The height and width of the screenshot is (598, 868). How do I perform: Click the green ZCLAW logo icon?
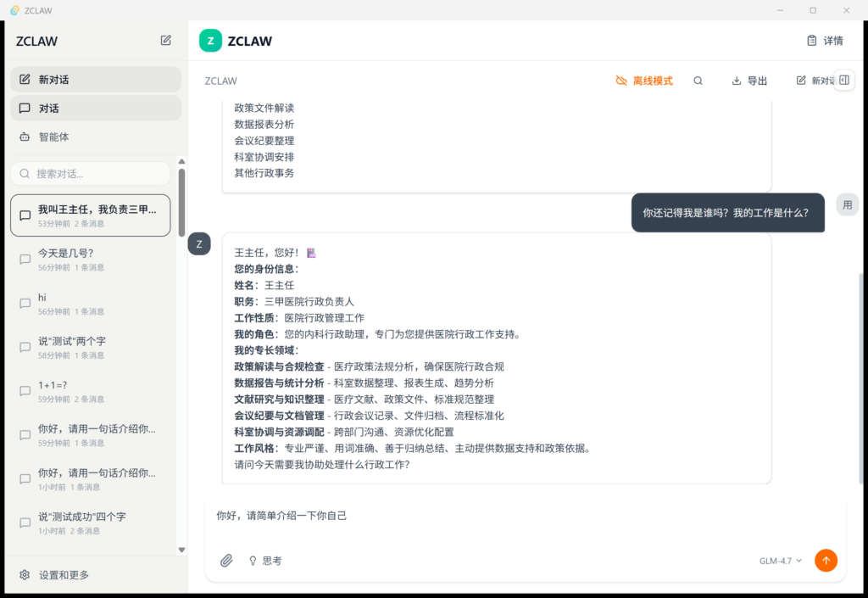[x=210, y=41]
